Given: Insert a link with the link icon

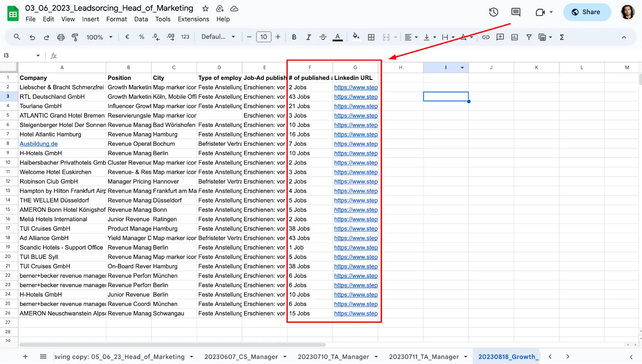Looking at the screenshot, I should coord(486,37).
